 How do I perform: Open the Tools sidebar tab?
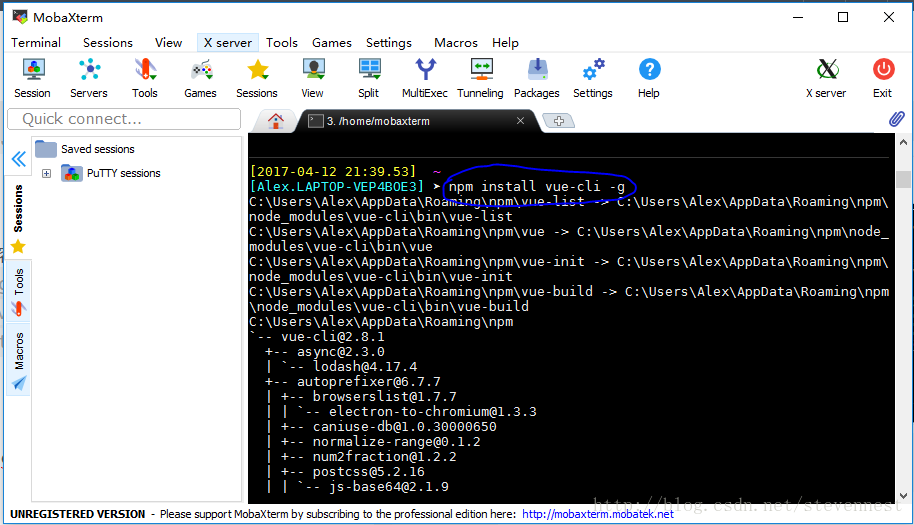tap(19, 291)
